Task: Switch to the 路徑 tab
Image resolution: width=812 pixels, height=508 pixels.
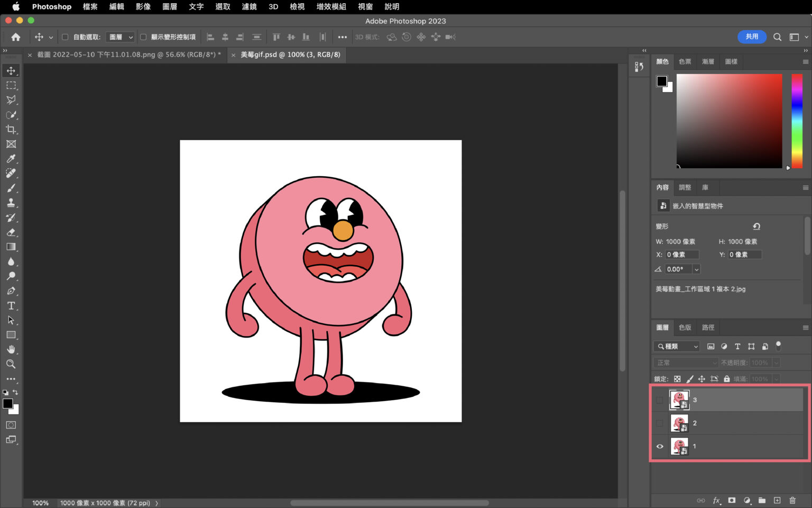Action: [x=708, y=328]
